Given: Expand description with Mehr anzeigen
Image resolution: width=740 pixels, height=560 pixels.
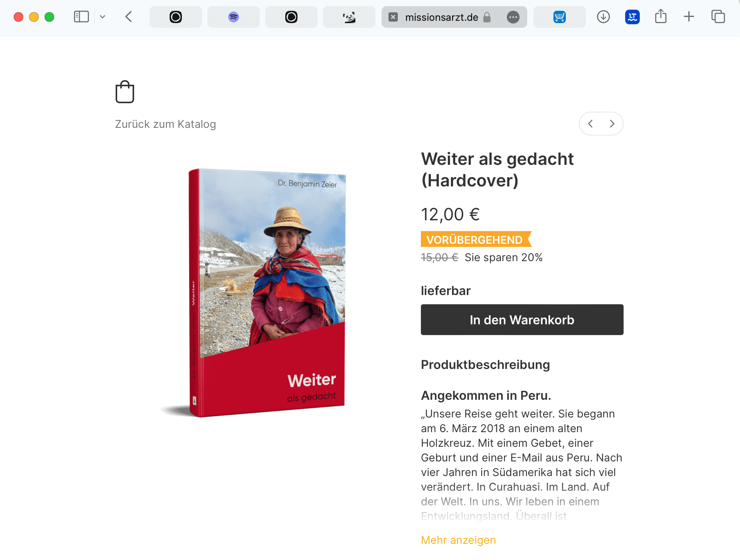Looking at the screenshot, I should [458, 540].
